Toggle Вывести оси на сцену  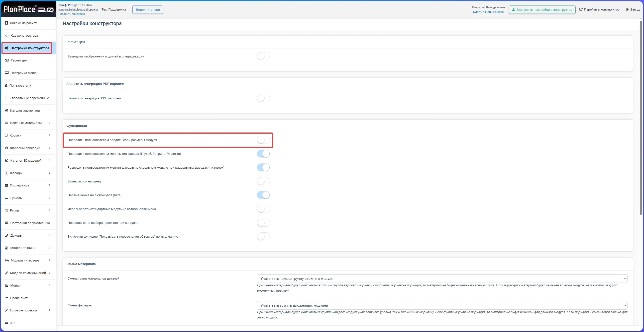(263, 181)
